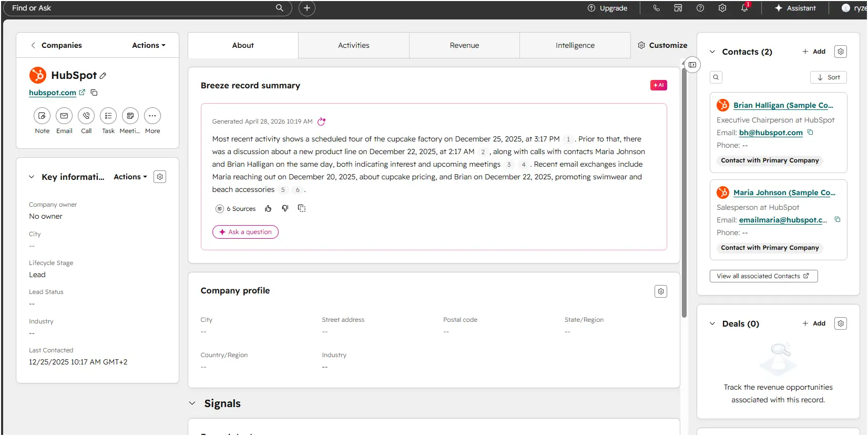Viewport: 868px width, 436px height.
Task: Click Customize tabs button
Action: point(662,45)
